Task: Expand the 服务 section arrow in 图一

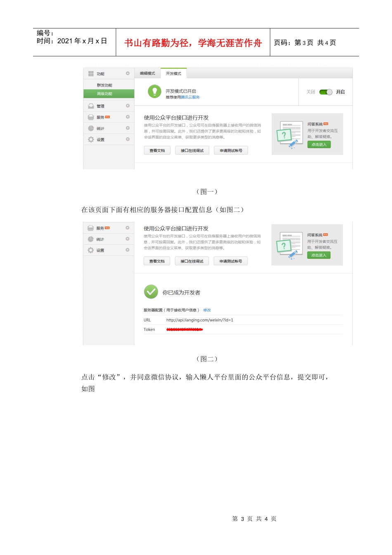Action: [128, 117]
